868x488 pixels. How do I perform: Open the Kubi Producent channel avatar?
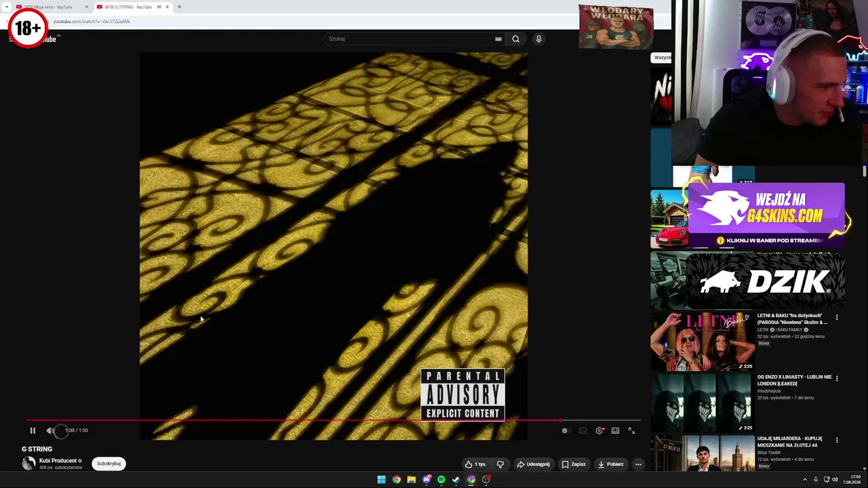(x=28, y=464)
